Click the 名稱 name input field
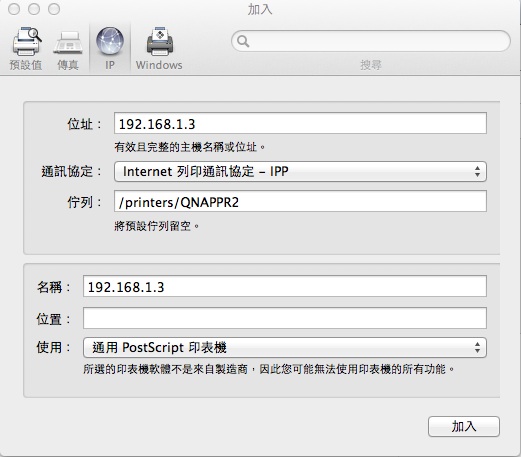Viewport: 521px width, 457px height. coord(285,286)
